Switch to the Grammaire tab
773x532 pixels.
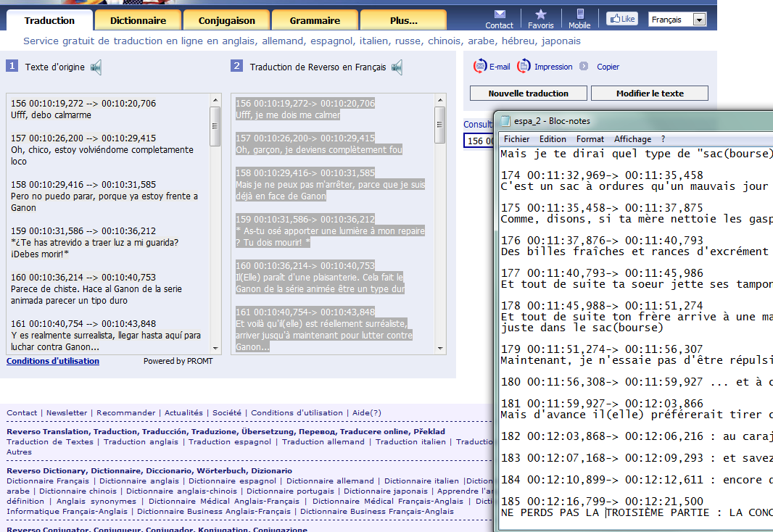tap(315, 21)
